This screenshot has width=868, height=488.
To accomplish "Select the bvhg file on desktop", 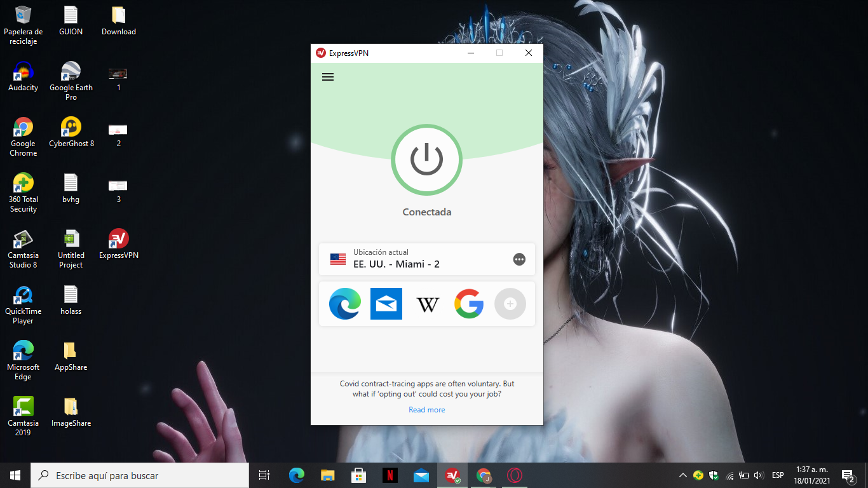I will (x=71, y=188).
